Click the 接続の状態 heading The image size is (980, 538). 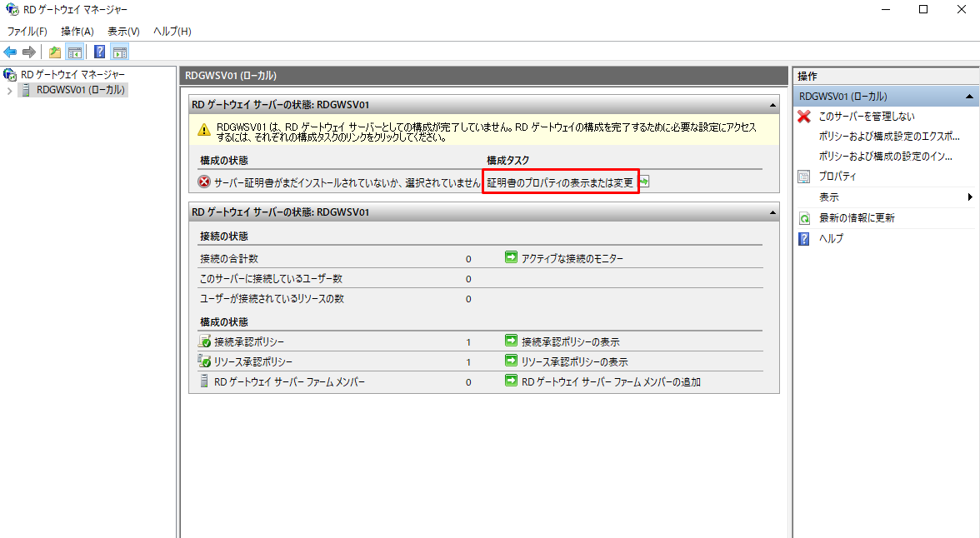coord(223,237)
